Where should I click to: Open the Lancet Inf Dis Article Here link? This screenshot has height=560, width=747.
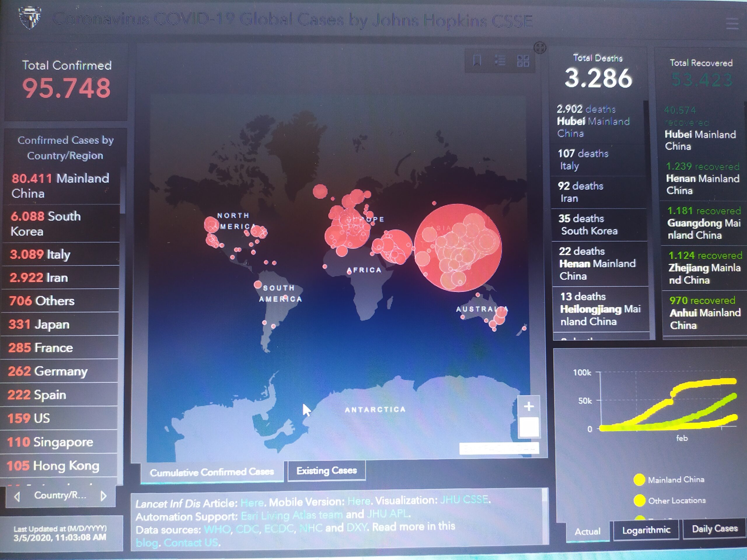252,503
